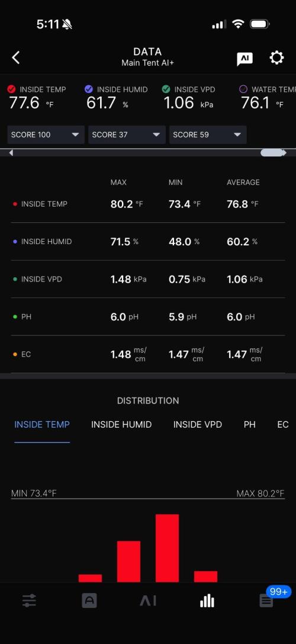This screenshot has width=296, height=644.
Task: Switch to INSIDE HUMID distribution tab
Action: [x=121, y=425]
